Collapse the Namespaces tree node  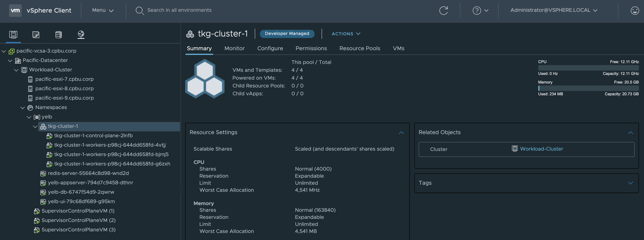coord(23,107)
